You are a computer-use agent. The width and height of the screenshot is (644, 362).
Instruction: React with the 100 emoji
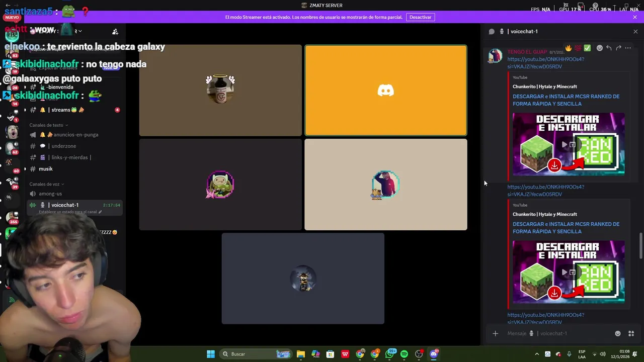click(578, 48)
